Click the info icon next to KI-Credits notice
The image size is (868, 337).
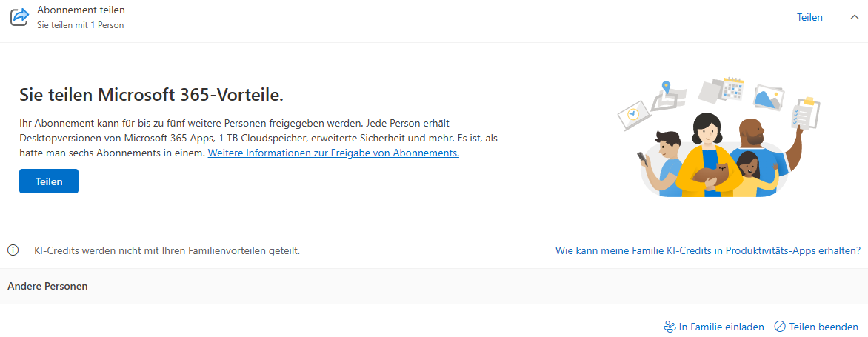(x=13, y=250)
